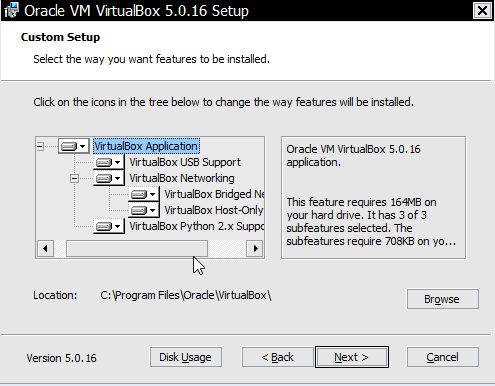Screen dimensions: 495x386
Task: Select VirtualBox Networking tree item
Action: [x=182, y=178]
